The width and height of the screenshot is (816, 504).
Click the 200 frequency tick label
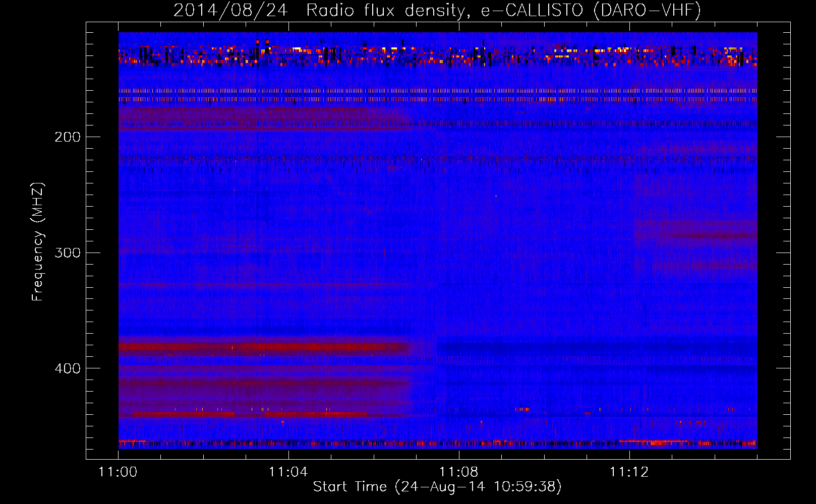coord(68,137)
